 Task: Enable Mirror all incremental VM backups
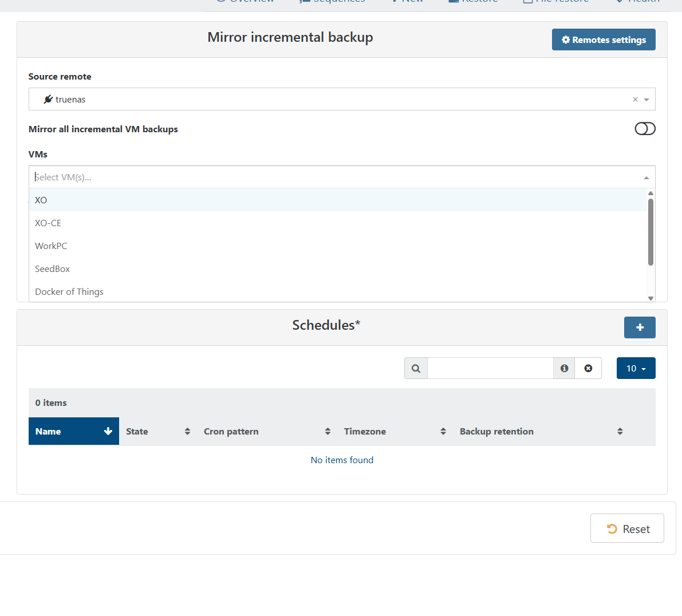click(645, 129)
